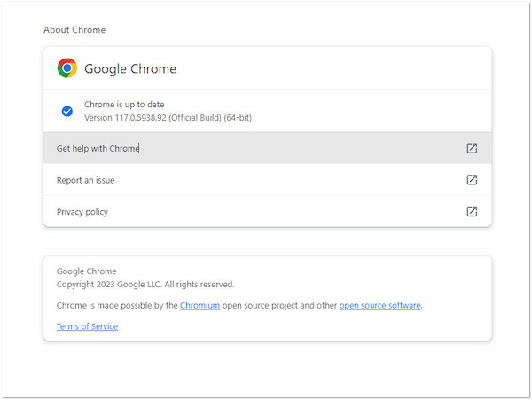The image size is (532, 400).
Task: Follow the open source software link
Action: tap(380, 305)
